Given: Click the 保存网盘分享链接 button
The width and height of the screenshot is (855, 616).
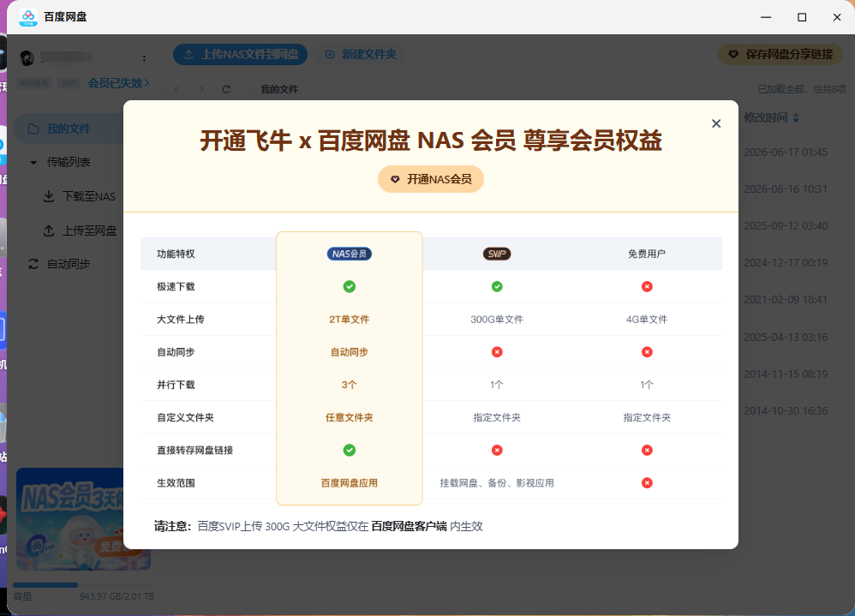Looking at the screenshot, I should pos(780,55).
